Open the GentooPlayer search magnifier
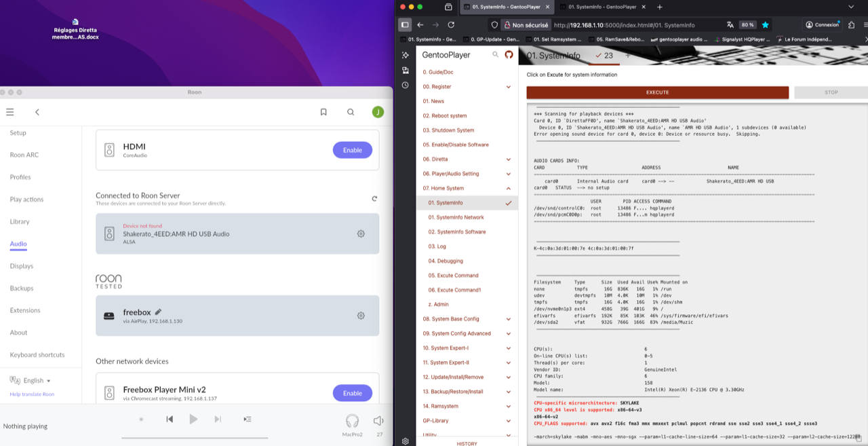 496,55
